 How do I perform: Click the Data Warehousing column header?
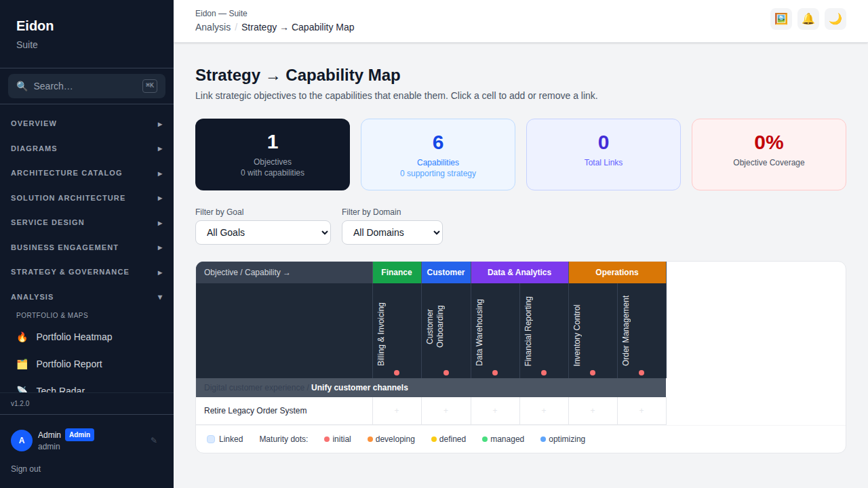click(495, 331)
